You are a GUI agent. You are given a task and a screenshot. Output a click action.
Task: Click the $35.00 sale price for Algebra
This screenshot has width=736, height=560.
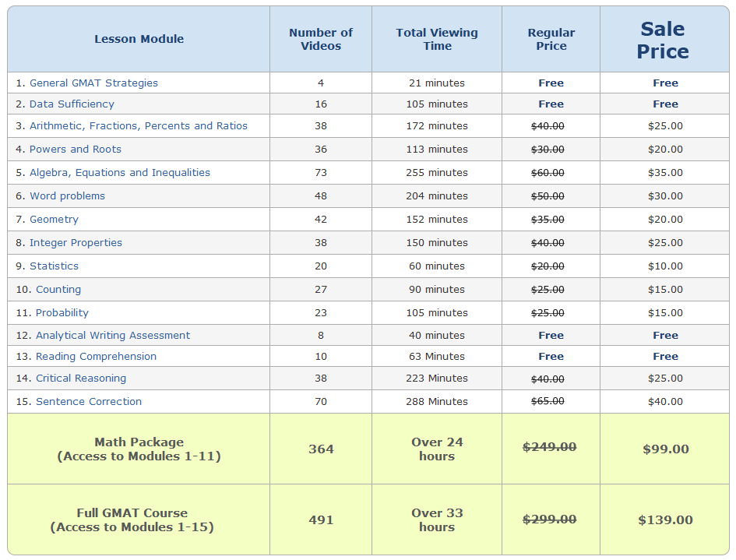point(666,173)
